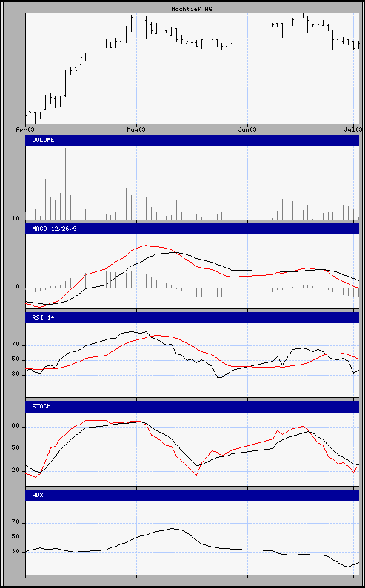
Task: Click the Jul03 date label
Action: [x=353, y=129]
